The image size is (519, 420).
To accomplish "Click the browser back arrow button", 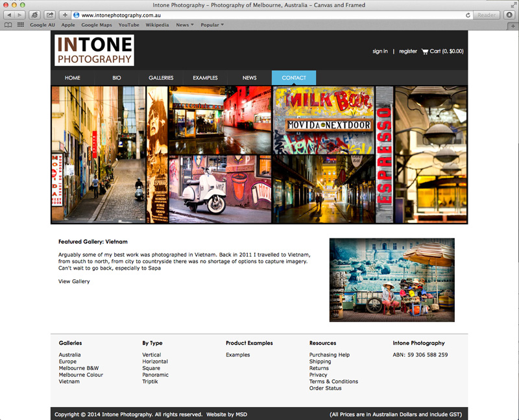I will (x=10, y=15).
